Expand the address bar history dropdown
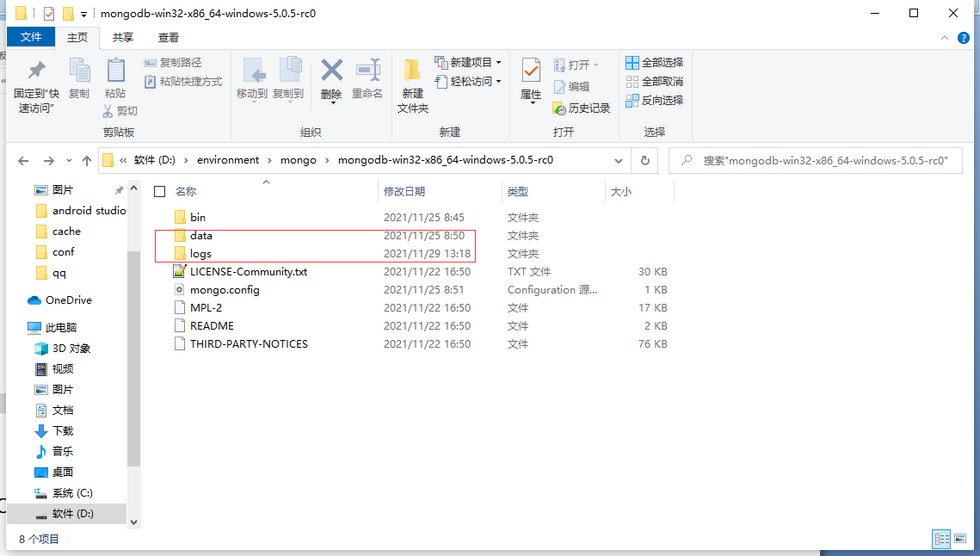 pyautogui.click(x=618, y=161)
